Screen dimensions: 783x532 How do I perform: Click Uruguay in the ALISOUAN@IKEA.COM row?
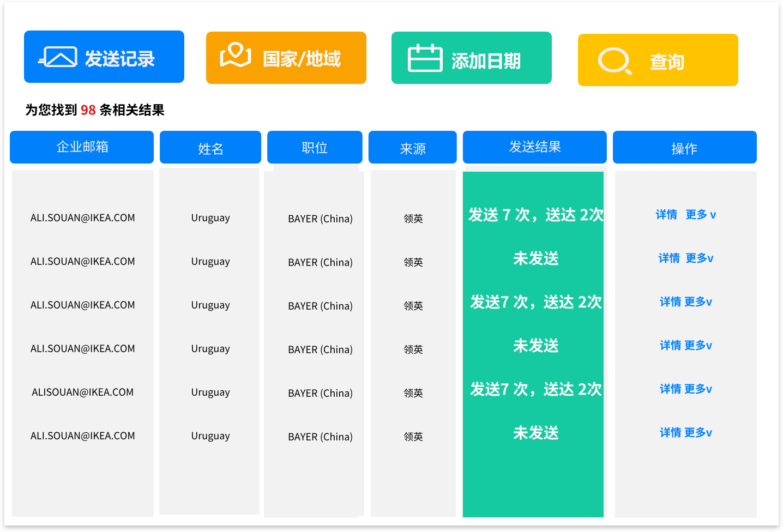click(x=210, y=393)
